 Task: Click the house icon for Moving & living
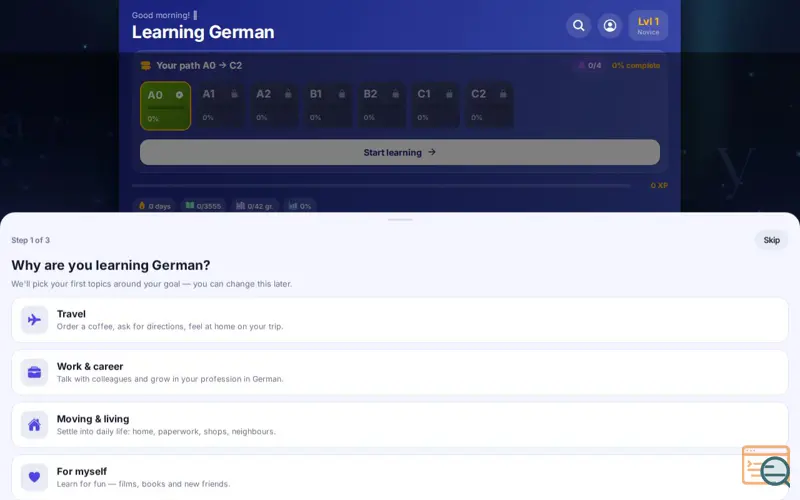[34, 425]
